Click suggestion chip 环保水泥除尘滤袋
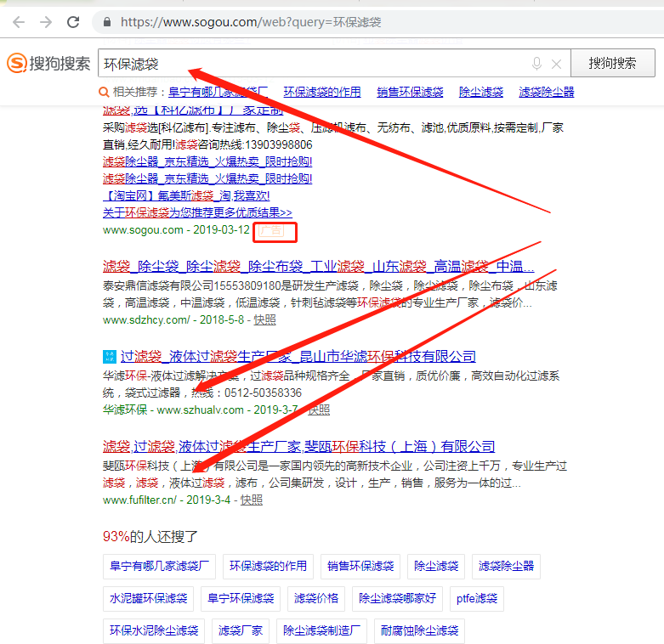The image size is (664, 644). [x=154, y=630]
